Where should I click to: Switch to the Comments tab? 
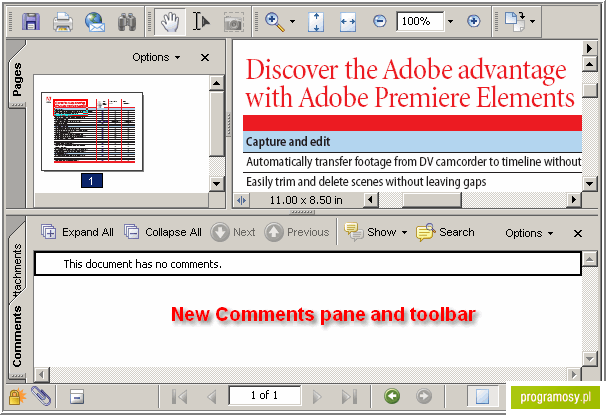(x=17, y=336)
